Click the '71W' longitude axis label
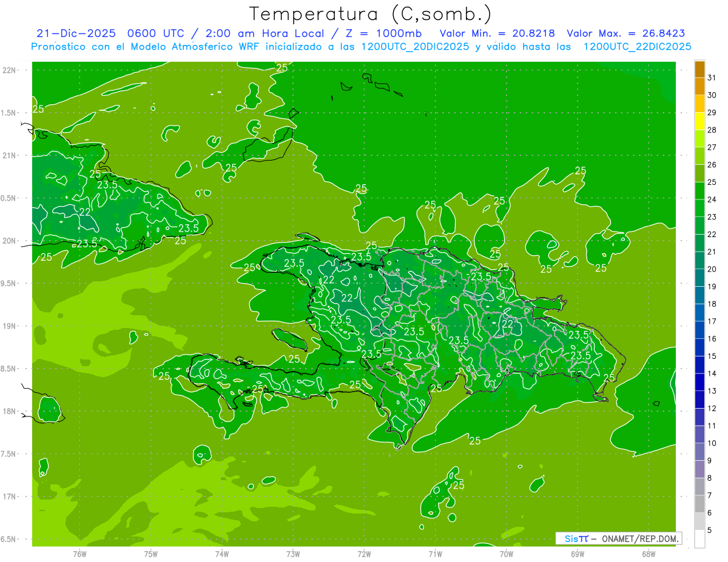 pos(435,554)
